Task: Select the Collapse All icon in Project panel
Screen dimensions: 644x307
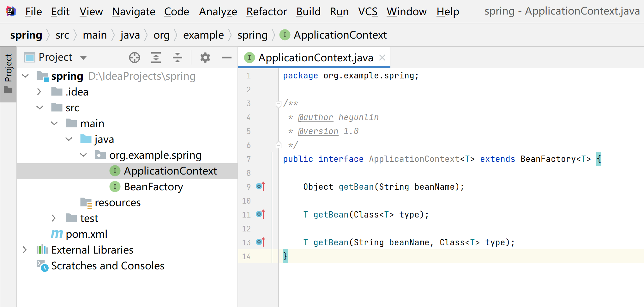Action: click(x=178, y=58)
